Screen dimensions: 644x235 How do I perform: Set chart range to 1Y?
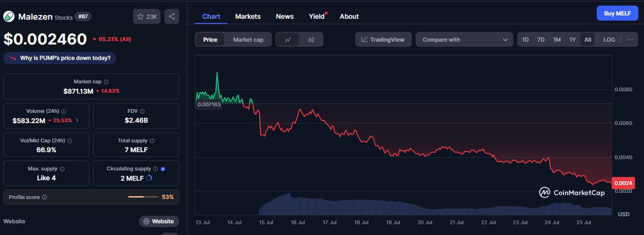[x=572, y=40]
